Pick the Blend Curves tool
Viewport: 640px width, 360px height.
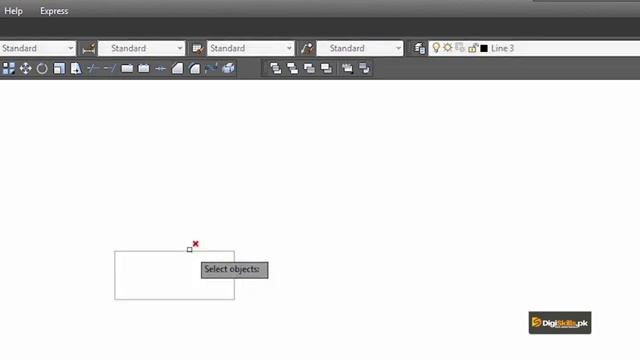(x=211, y=68)
